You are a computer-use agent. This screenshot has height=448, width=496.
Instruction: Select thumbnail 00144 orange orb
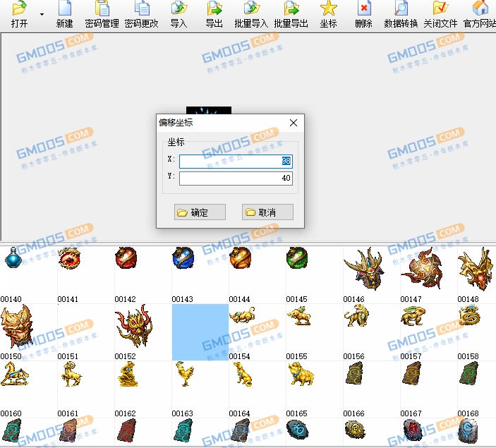(x=258, y=275)
